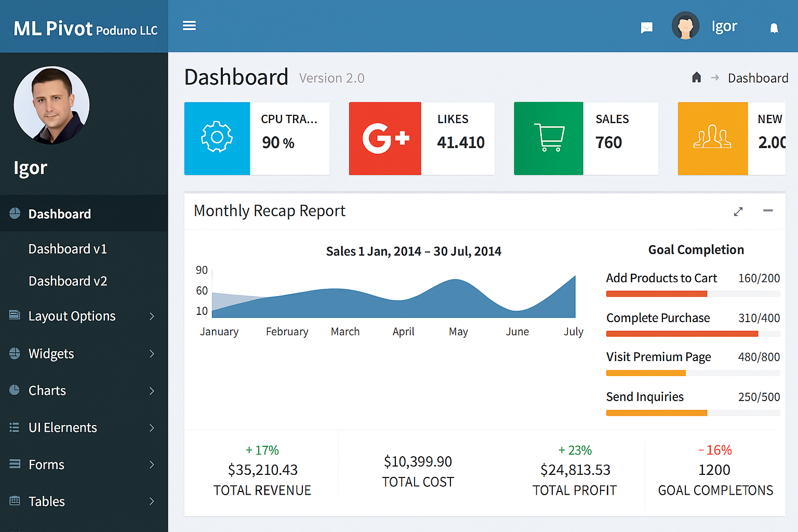Click the home breadcrumb icon
Screen dimensions: 798x532
pyautogui.click(x=696, y=78)
